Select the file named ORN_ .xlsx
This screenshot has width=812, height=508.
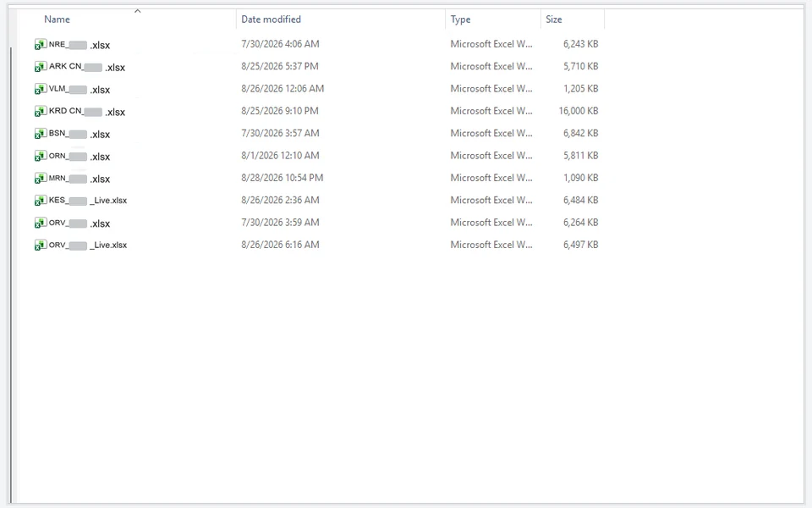[80, 156]
